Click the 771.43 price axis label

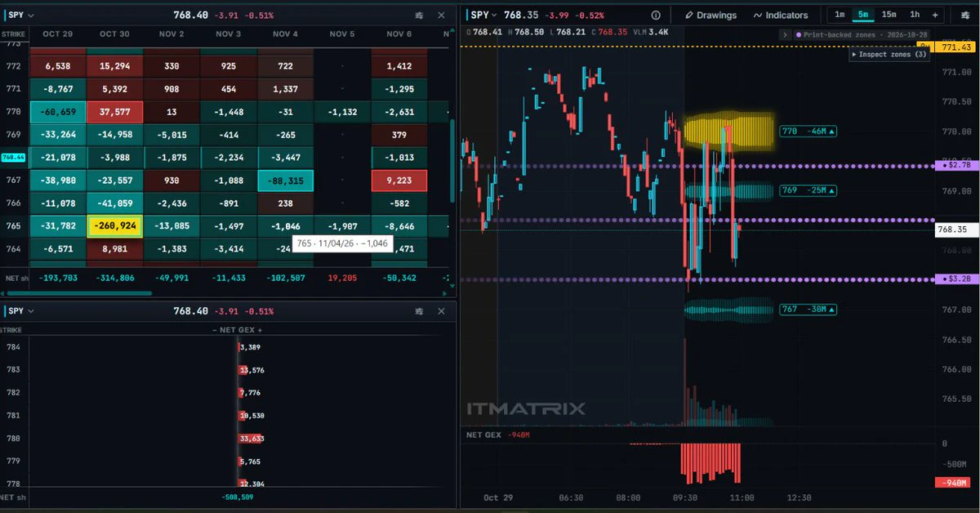955,48
